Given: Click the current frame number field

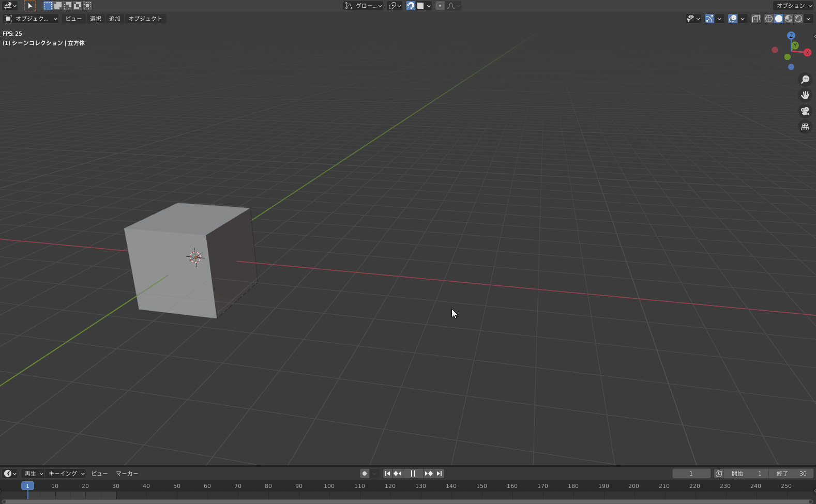Looking at the screenshot, I should point(691,474).
